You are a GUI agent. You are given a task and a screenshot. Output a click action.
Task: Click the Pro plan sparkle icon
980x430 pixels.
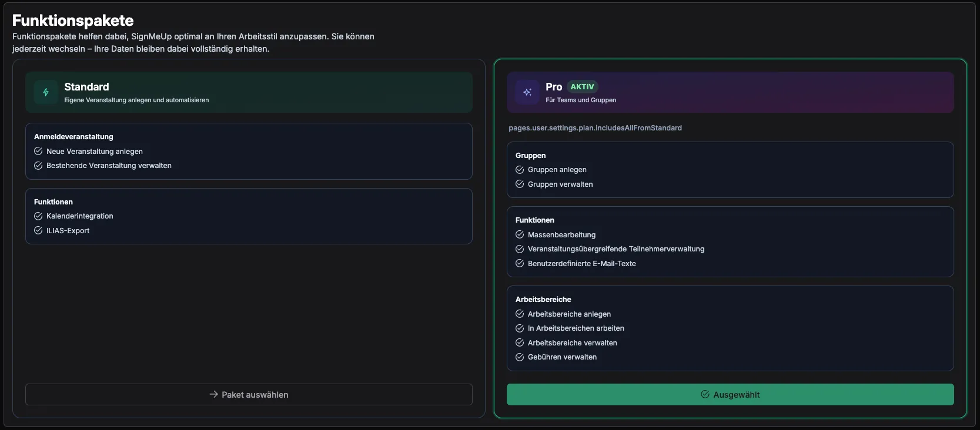tap(527, 92)
